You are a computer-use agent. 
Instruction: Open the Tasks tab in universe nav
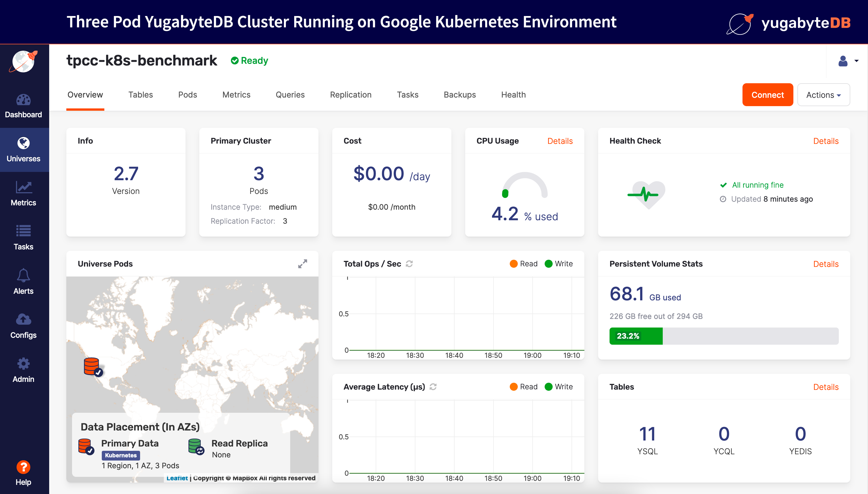407,95
